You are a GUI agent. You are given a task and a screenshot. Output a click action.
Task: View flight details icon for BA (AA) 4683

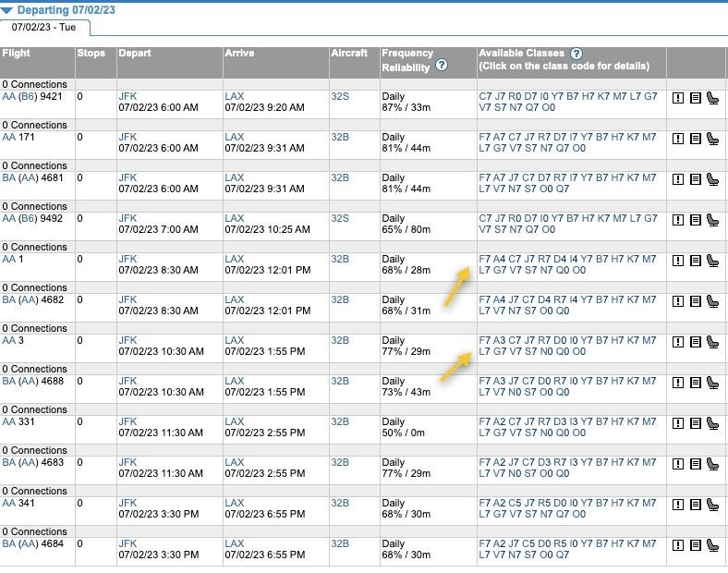click(x=695, y=464)
